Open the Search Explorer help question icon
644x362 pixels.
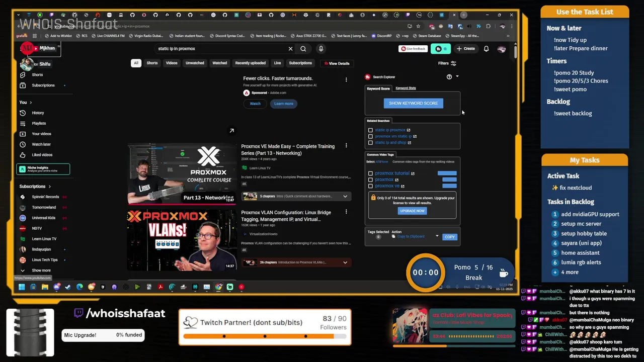449,77
